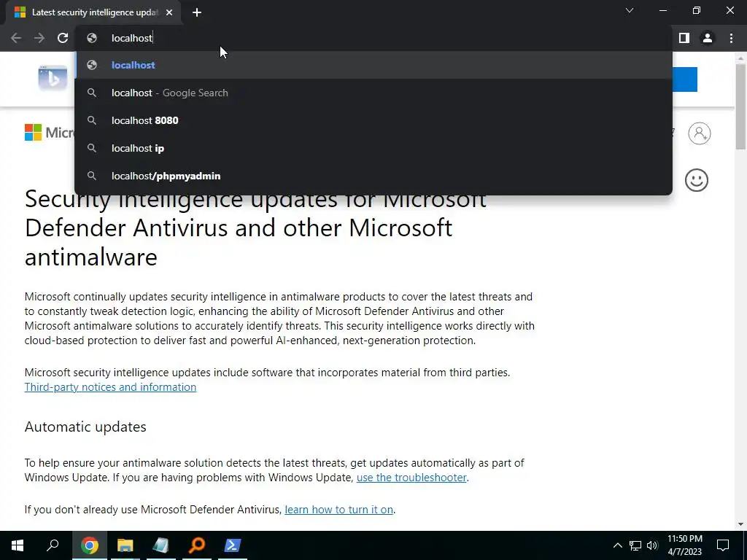Open Windows taskbar search
The height and width of the screenshot is (560, 747).
tap(53, 545)
